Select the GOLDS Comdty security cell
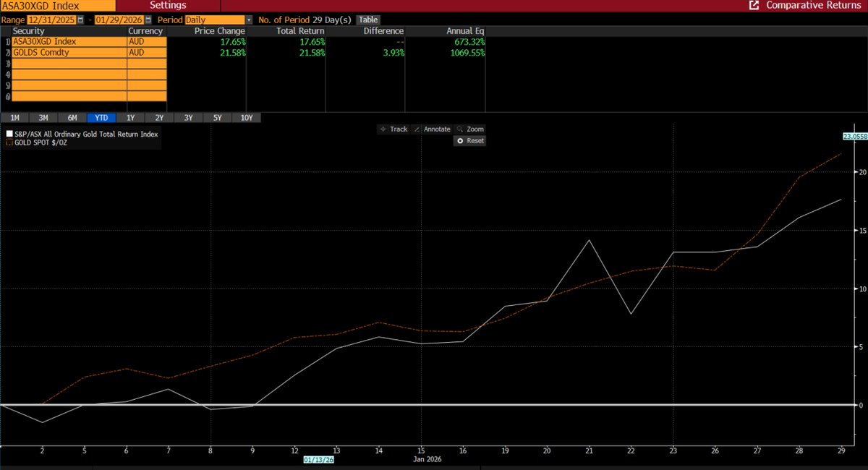Image resolution: width=868 pixels, height=470 pixels. (x=69, y=53)
